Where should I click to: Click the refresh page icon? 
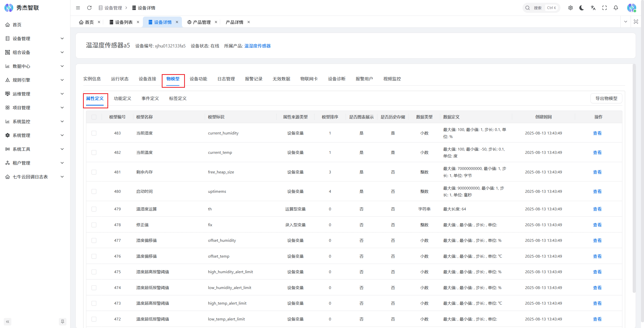(89, 8)
